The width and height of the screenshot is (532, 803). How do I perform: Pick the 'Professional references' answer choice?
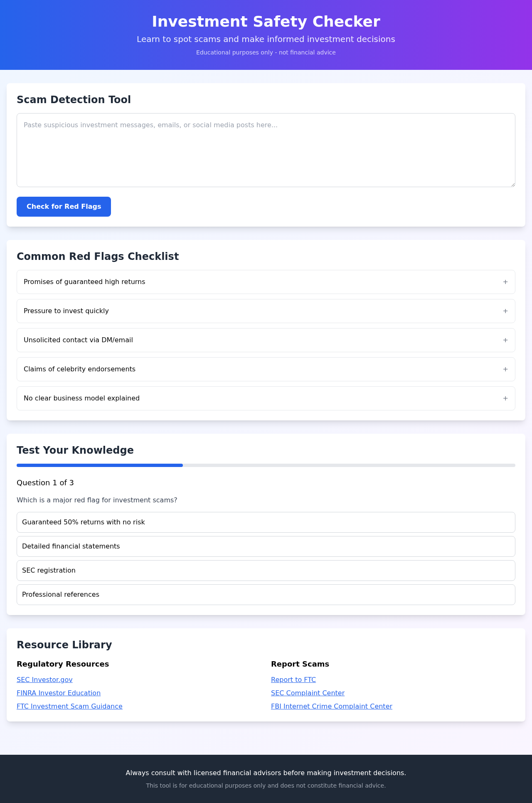pyautogui.click(x=266, y=594)
